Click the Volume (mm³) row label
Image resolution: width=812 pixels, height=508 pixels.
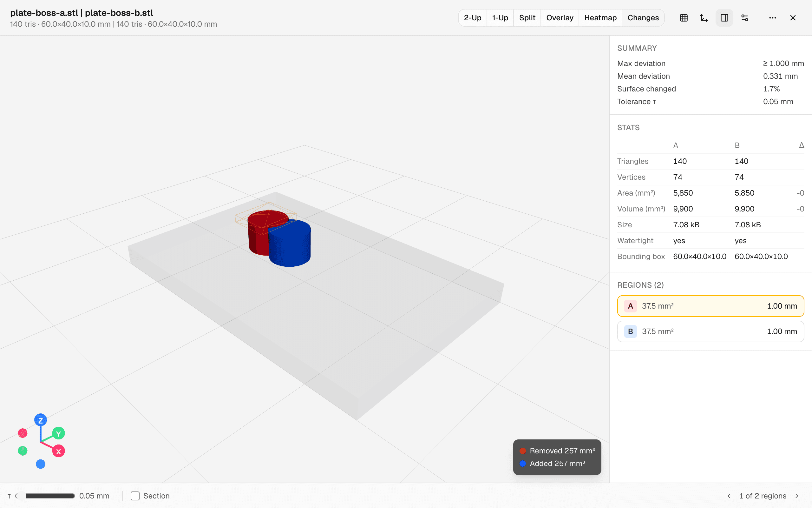tap(641, 209)
